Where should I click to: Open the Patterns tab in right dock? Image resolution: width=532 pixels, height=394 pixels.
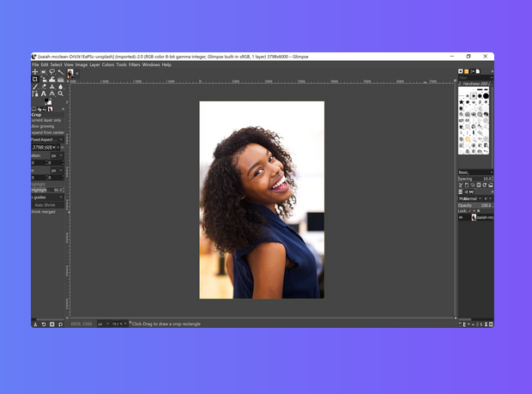[x=467, y=71]
